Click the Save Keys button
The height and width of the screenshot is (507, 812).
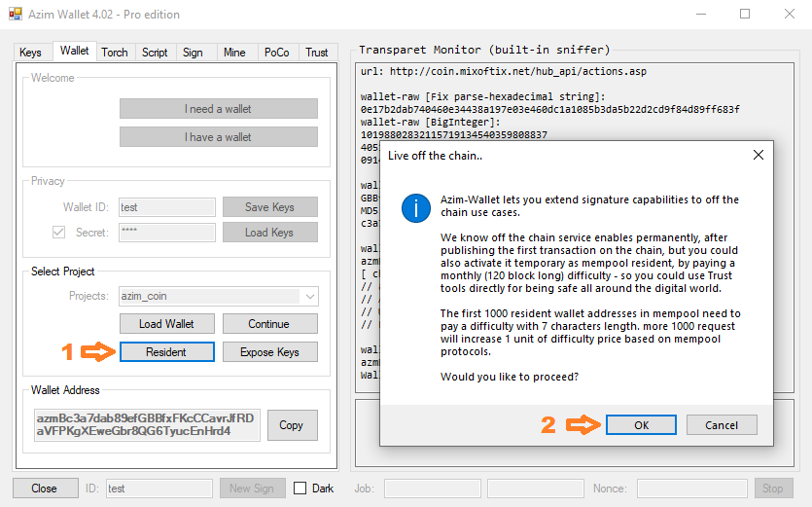(269, 207)
